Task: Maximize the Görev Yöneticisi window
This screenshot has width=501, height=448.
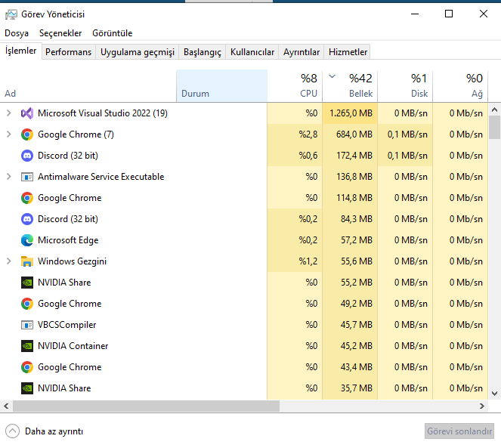Action: 449,14
